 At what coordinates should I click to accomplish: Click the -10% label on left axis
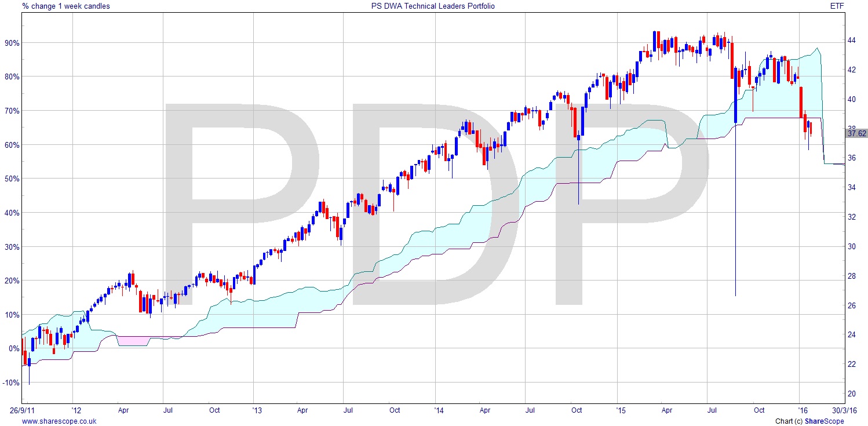point(11,383)
